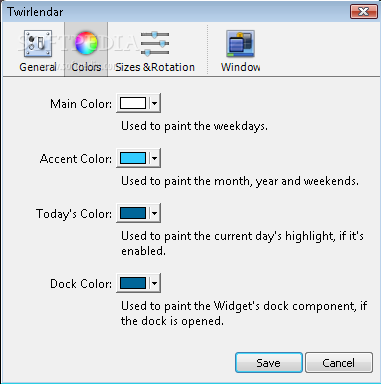The height and width of the screenshot is (384, 381).
Task: Click the Colors tab label
Action: [86, 67]
